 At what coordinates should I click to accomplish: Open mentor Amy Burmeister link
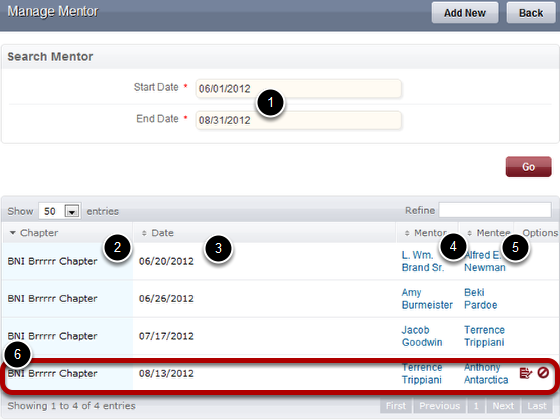[x=427, y=299]
